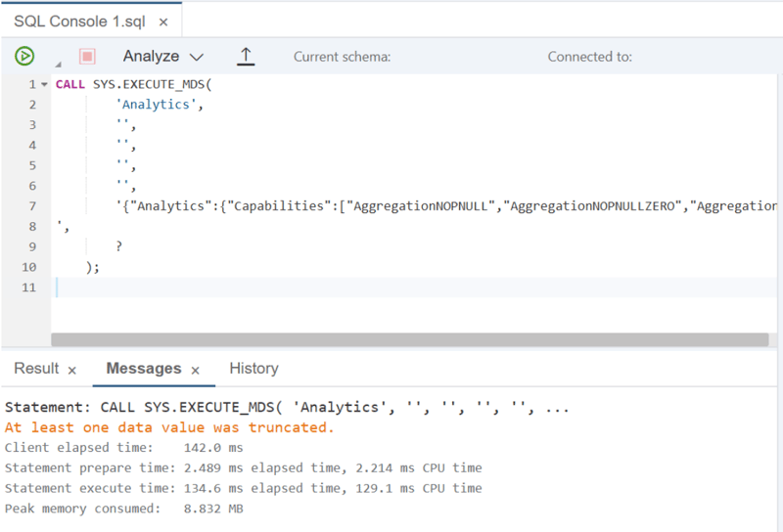The width and height of the screenshot is (783, 532).
Task: Open the run options small arrow
Action: point(59,64)
